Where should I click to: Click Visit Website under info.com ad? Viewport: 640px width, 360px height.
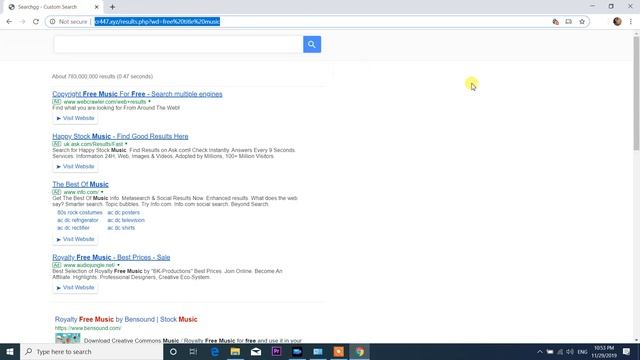[x=76, y=239]
